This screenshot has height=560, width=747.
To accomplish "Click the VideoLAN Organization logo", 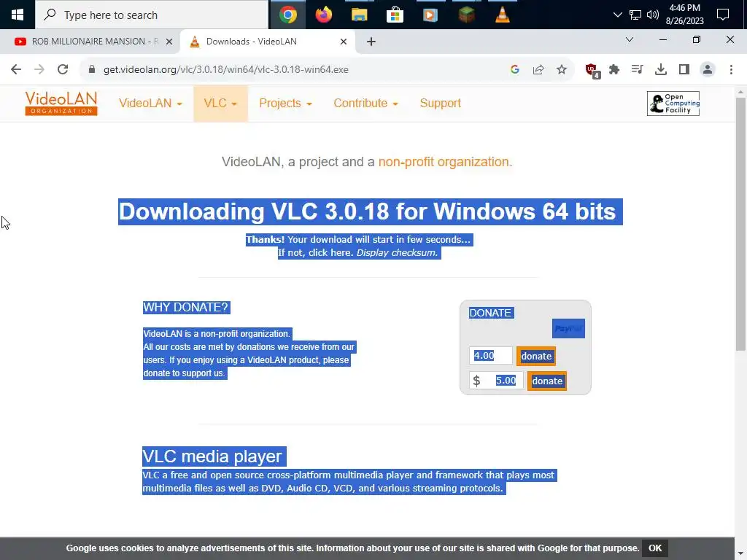I will coord(61,104).
